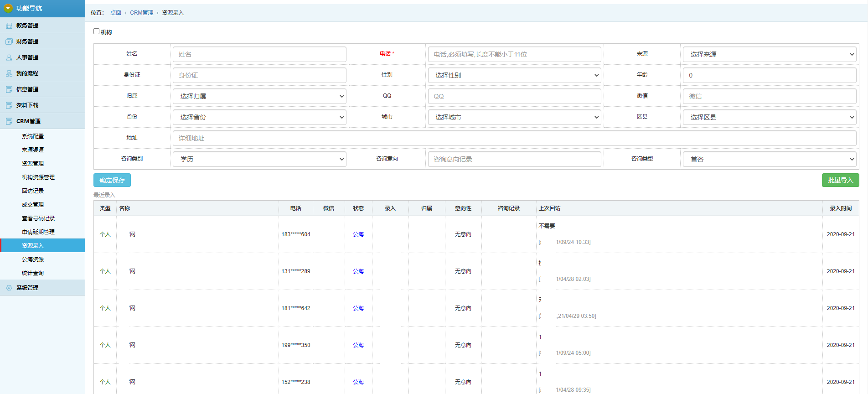
Task: Open 统计查询 in the sidebar menu
Action: pyautogui.click(x=33, y=273)
